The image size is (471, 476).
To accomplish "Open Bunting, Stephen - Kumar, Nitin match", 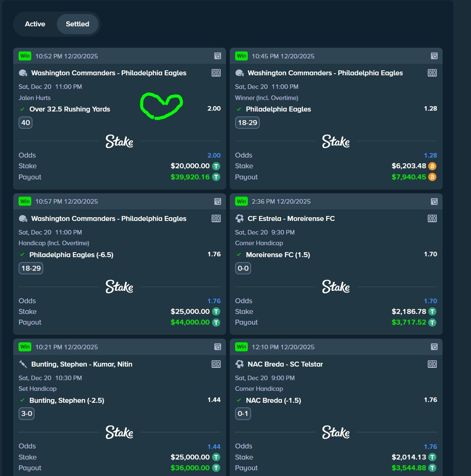I will coord(82,364).
